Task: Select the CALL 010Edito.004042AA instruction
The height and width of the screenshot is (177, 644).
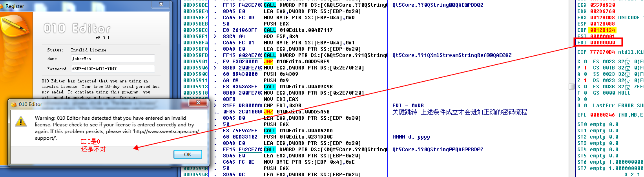Action: [x=298, y=131]
